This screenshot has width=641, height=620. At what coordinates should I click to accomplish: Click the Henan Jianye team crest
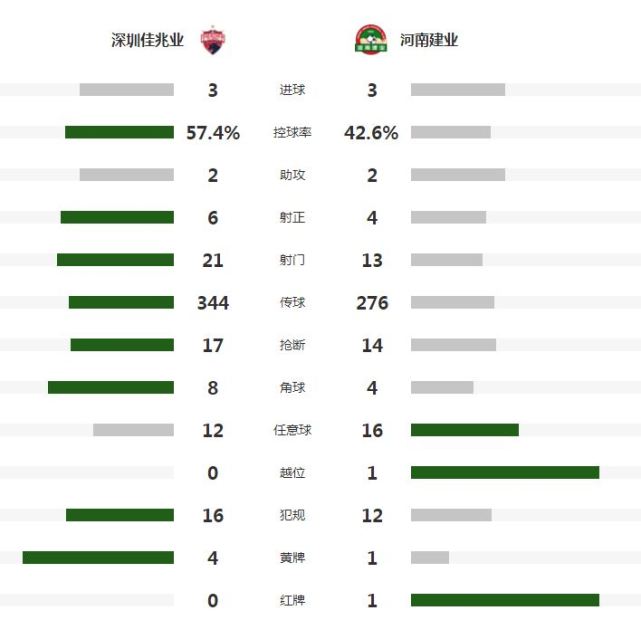click(371, 39)
